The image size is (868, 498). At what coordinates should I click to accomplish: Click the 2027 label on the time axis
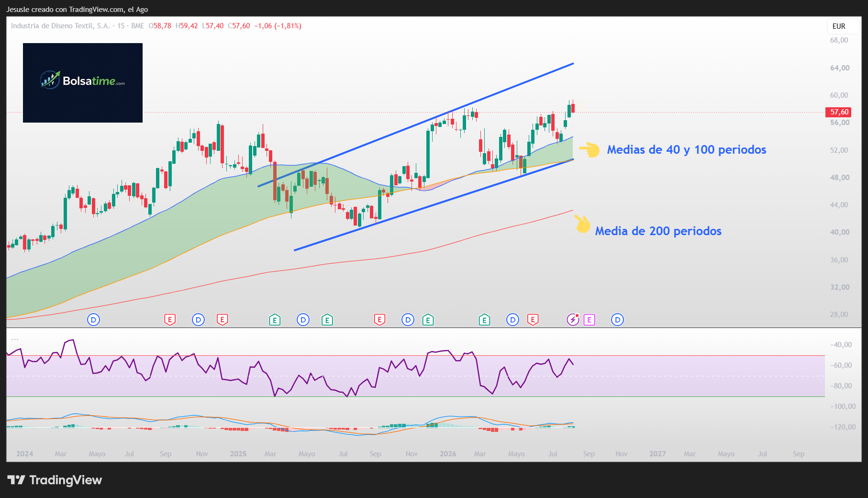pos(657,454)
